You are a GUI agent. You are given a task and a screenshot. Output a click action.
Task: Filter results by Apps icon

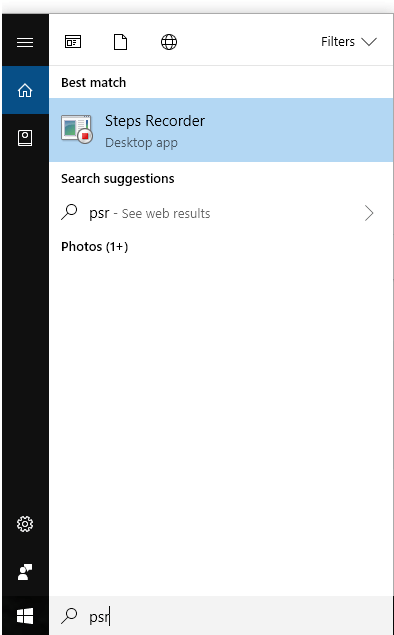coord(73,42)
